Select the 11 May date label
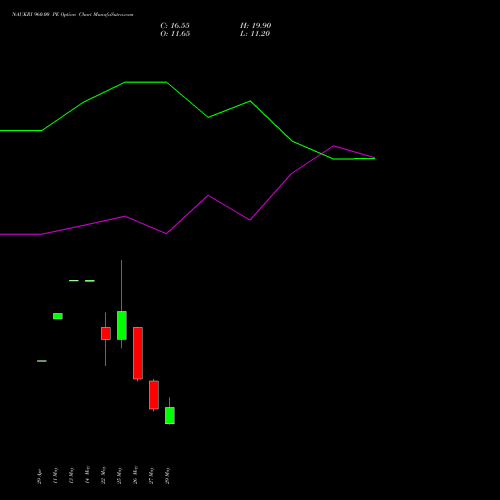This screenshot has height=500, width=500. tap(55, 476)
